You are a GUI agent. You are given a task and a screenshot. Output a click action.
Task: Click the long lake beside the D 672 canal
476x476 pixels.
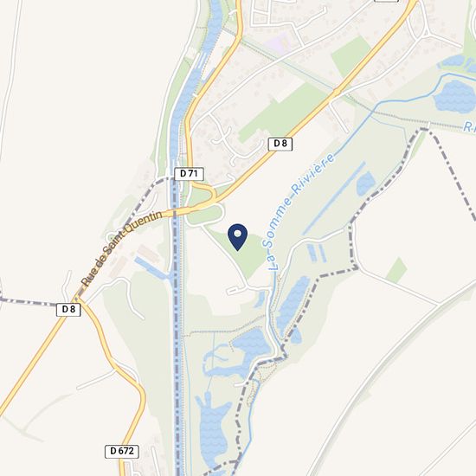pyautogui.click(x=213, y=428)
